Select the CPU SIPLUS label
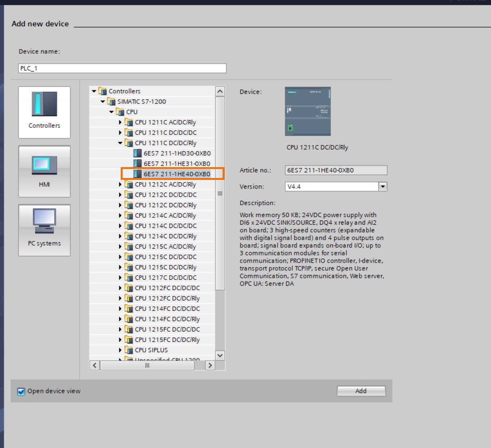 coord(151,350)
